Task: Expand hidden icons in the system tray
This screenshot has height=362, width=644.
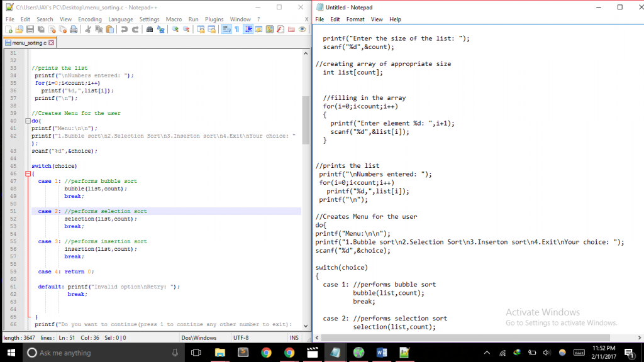Action: (487, 353)
